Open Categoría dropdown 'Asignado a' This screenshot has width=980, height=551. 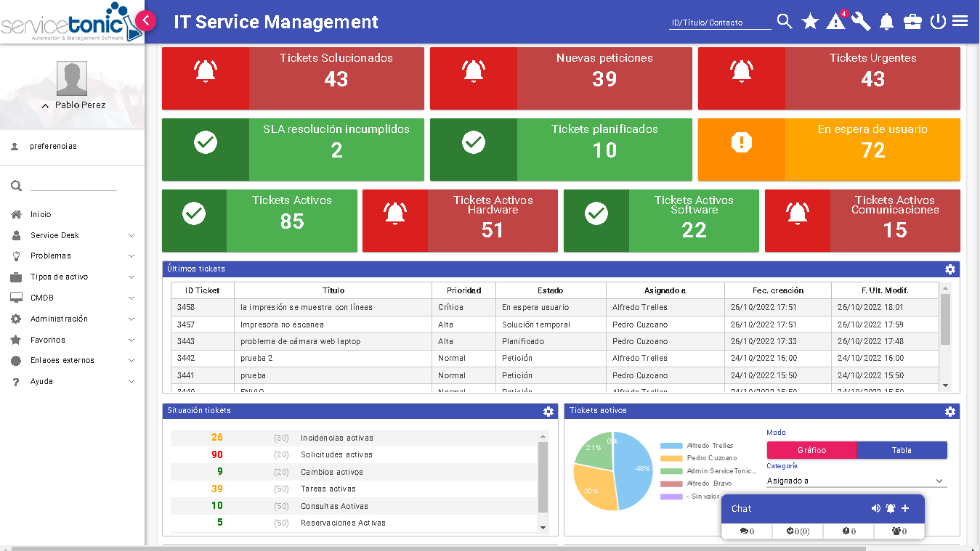857,481
